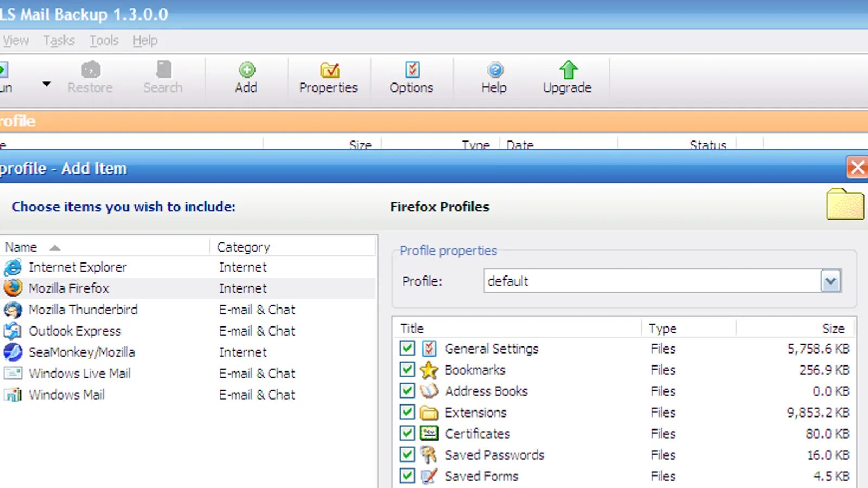Select the SeaMonkey/Mozilla row
This screenshot has height=488, width=868.
coord(188,352)
